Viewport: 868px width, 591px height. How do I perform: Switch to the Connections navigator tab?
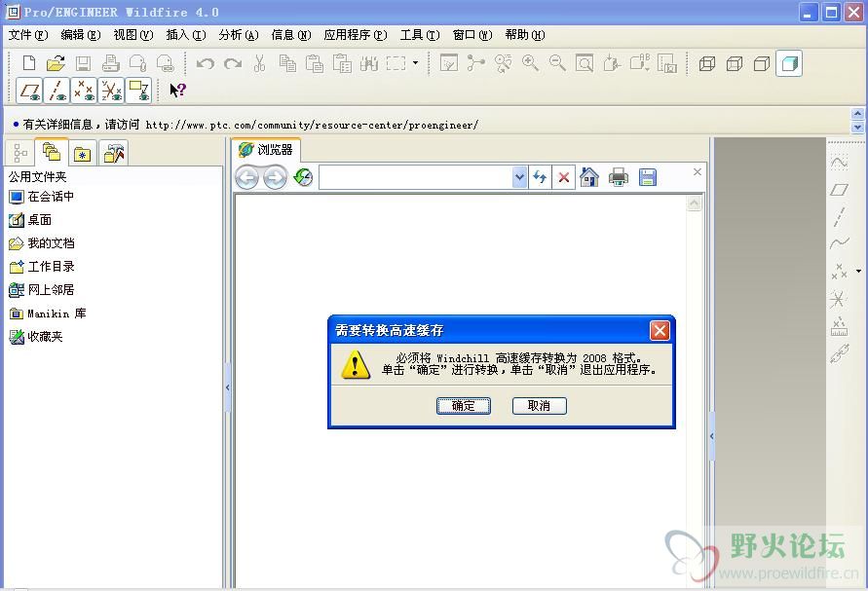pos(114,153)
